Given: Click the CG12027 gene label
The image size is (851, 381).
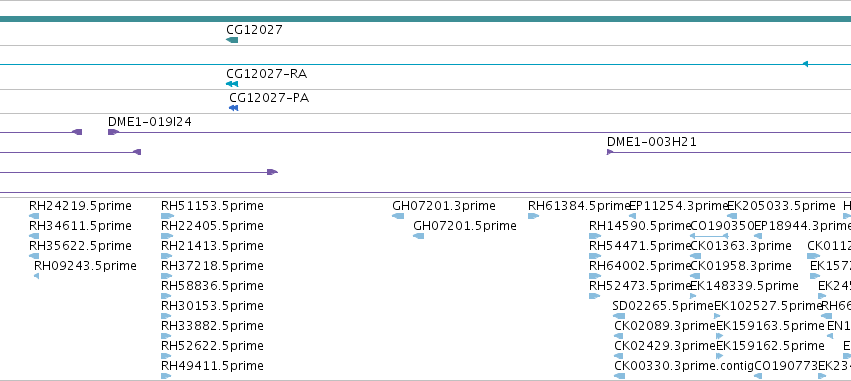Looking at the screenshot, I should (x=255, y=29).
